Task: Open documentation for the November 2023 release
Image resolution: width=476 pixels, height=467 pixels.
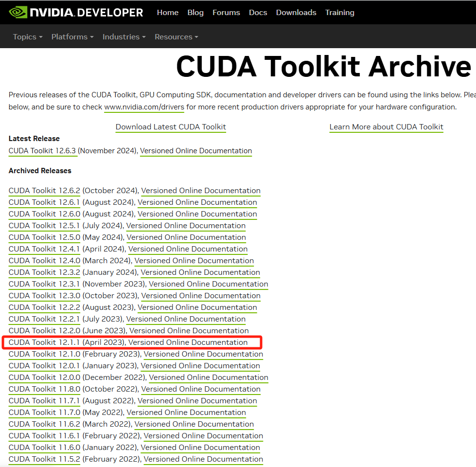Action: point(208,284)
